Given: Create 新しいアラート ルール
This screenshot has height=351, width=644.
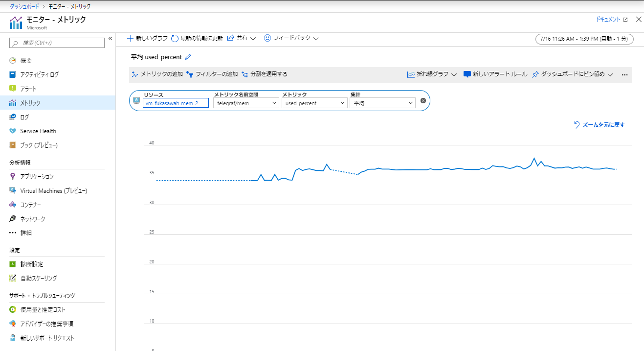Looking at the screenshot, I should click(x=495, y=74).
